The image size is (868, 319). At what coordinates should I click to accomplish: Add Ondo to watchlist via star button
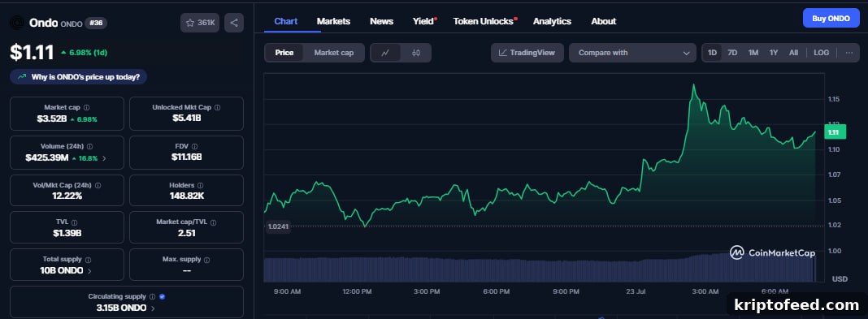[x=200, y=23]
